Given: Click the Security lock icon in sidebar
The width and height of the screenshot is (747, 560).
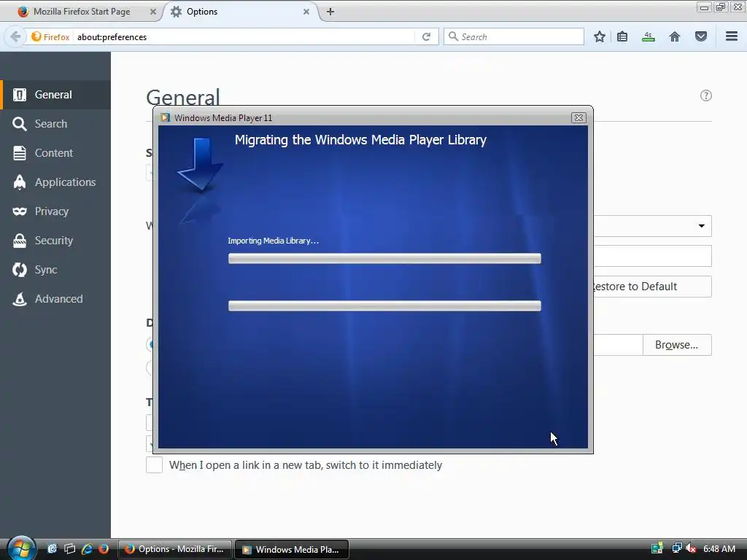Looking at the screenshot, I should 20,241.
